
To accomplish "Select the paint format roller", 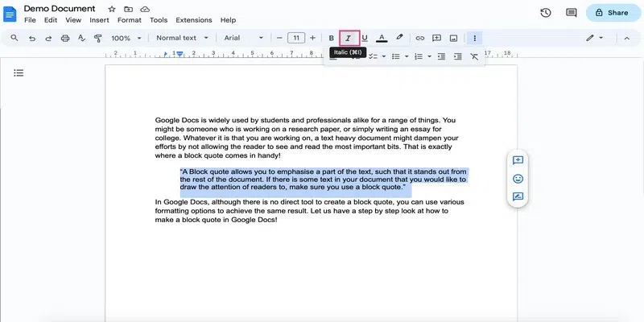I will pyautogui.click(x=97, y=38).
